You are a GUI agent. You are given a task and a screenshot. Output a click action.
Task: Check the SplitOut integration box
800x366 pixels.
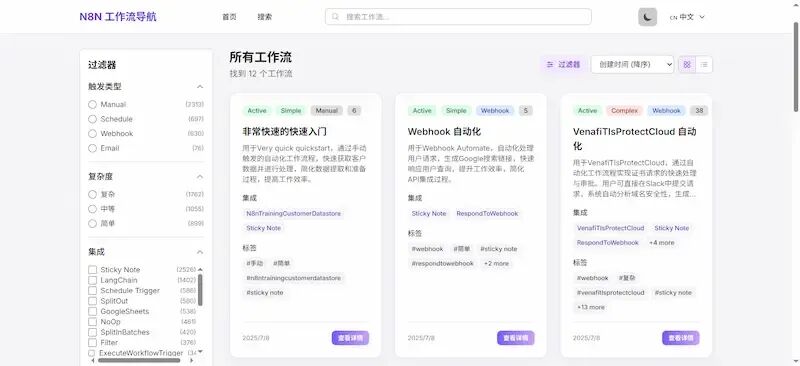(x=92, y=301)
